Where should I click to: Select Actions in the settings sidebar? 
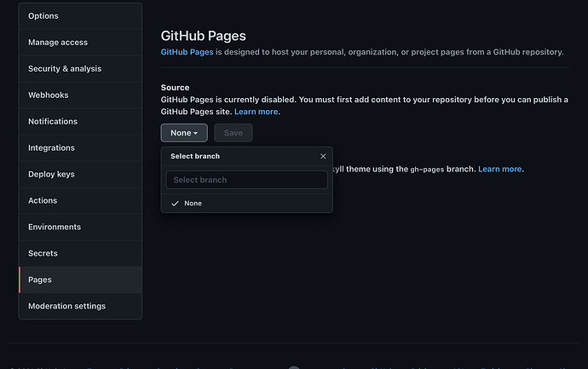point(80,200)
